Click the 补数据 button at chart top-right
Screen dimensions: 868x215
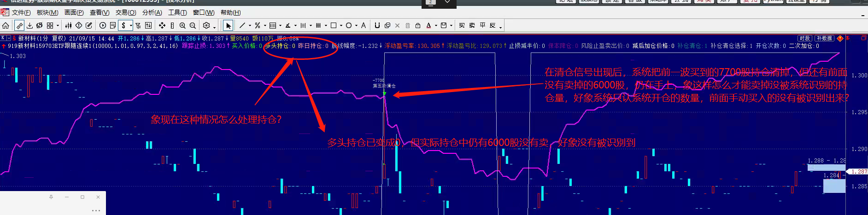(824, 38)
